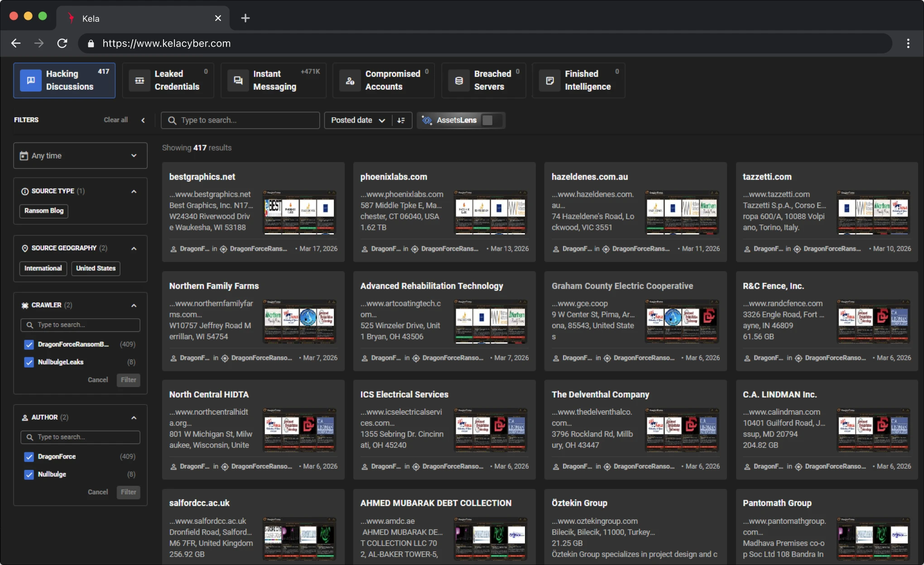Image resolution: width=924 pixels, height=565 pixels.
Task: Close the Kela browser tab
Action: click(218, 18)
